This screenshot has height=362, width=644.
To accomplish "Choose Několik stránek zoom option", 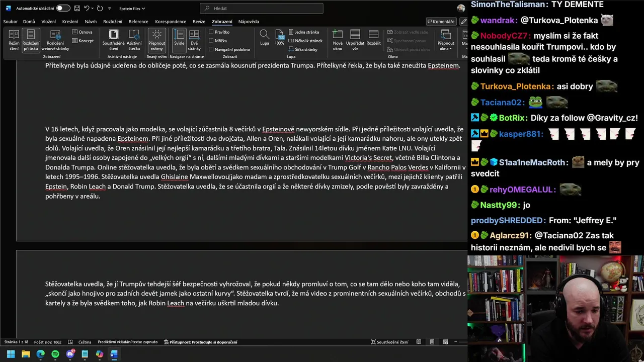I will coord(305,41).
